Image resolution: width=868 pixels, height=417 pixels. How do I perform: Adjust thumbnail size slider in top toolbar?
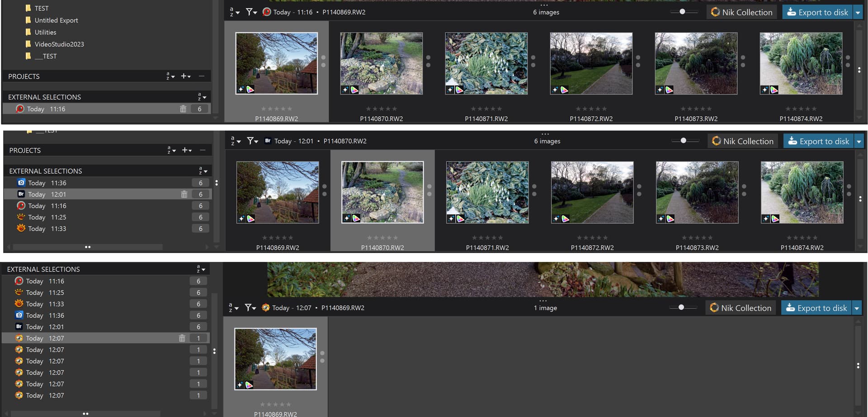[682, 12]
